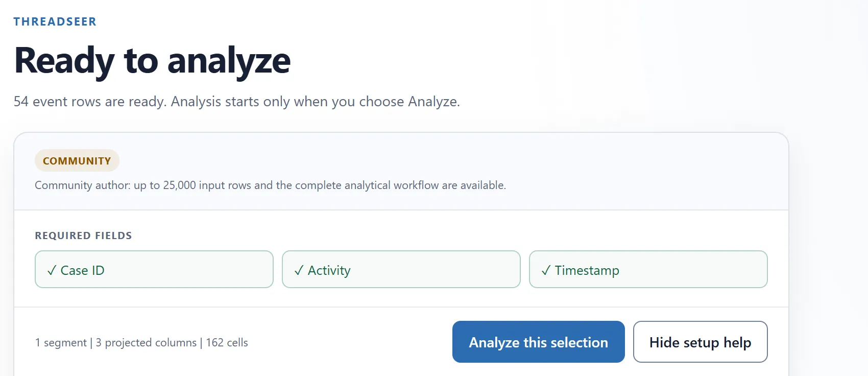This screenshot has height=376, width=868.
Task: Click the Ready to analyze heading
Action: click(152, 61)
